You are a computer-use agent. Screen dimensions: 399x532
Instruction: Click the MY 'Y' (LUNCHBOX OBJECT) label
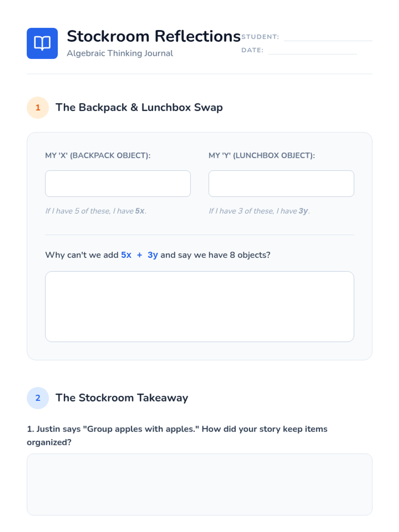pos(262,155)
